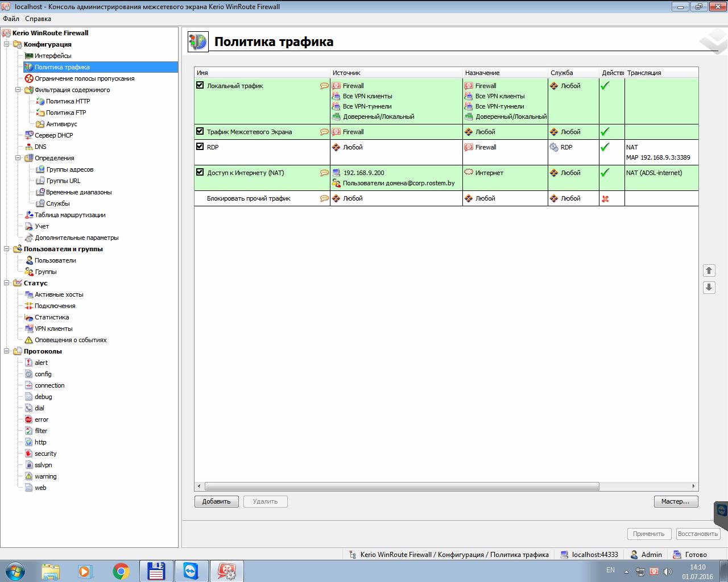Click the Оповещения о событиях warning icon
728x582 pixels.
[29, 340]
